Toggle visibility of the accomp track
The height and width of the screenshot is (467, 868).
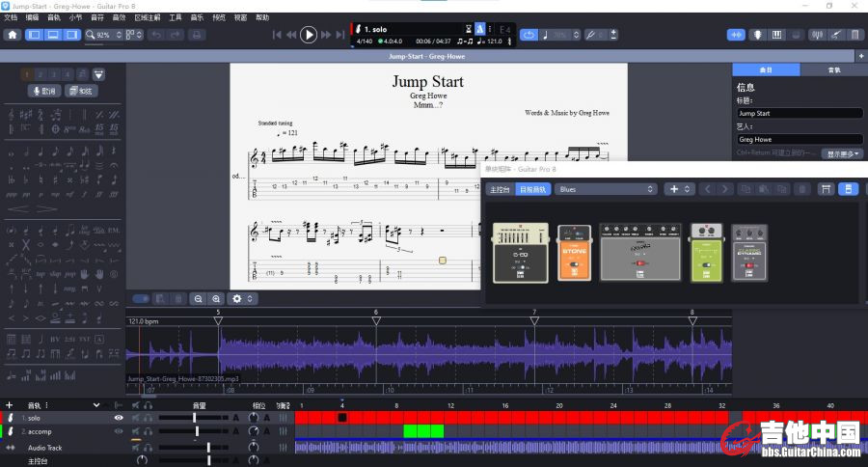[x=120, y=431]
